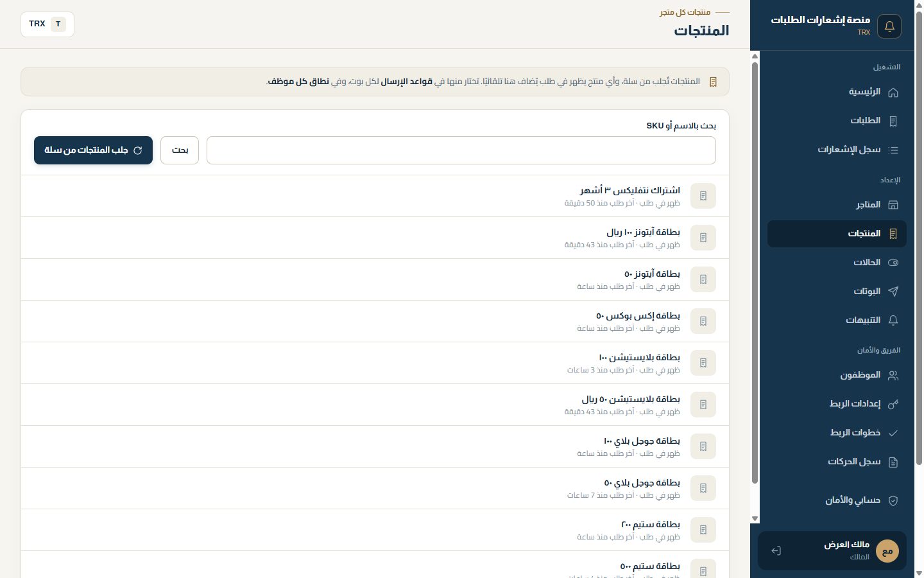Screen dimensions: 924x578
Task: Click the paper-plane icon beside البوتات
Action: 893,292
